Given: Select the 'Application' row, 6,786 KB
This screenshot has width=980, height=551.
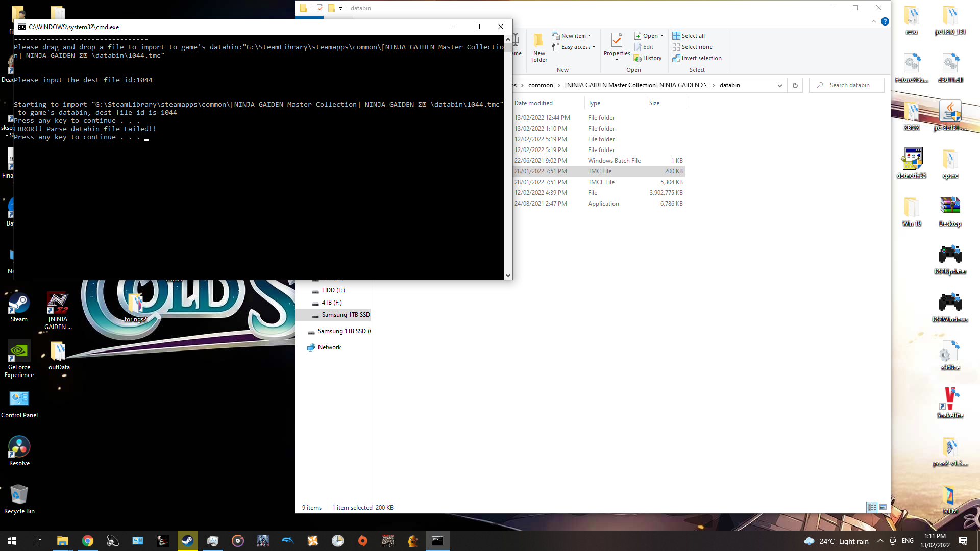Looking at the screenshot, I should [x=599, y=204].
